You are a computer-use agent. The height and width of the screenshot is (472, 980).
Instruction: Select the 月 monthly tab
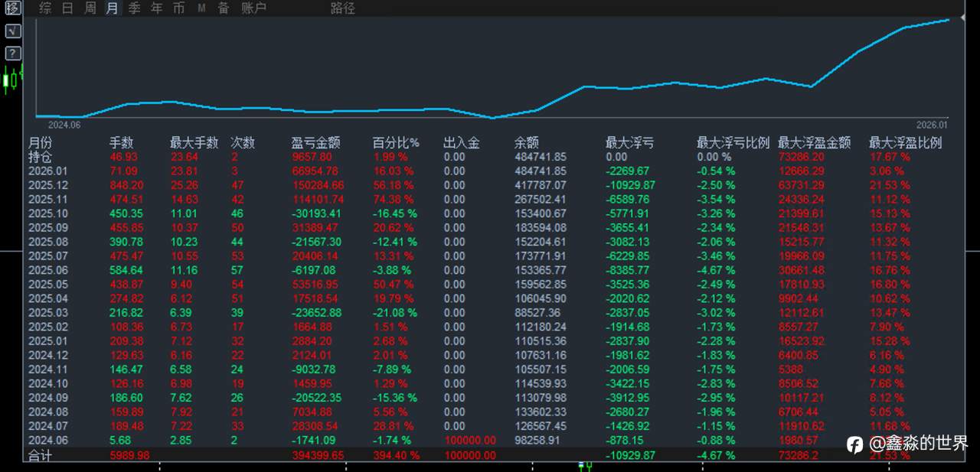(113, 8)
